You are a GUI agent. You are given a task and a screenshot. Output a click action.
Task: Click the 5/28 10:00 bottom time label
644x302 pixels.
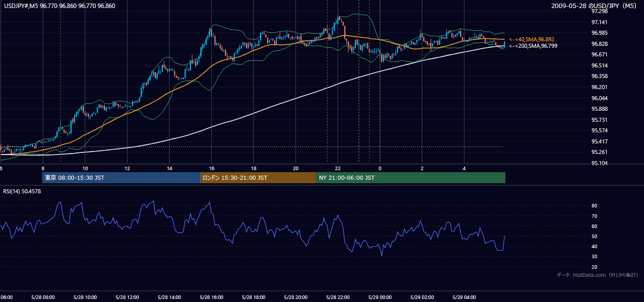(85, 297)
